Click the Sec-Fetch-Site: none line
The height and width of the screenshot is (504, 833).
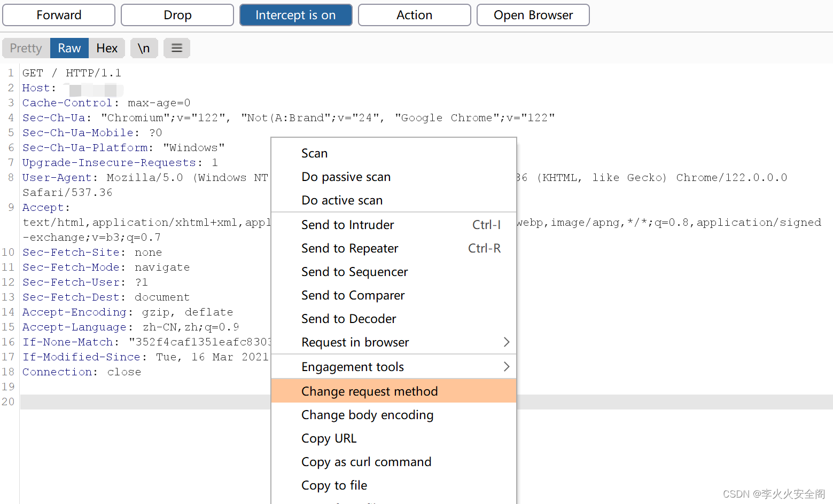(x=92, y=253)
